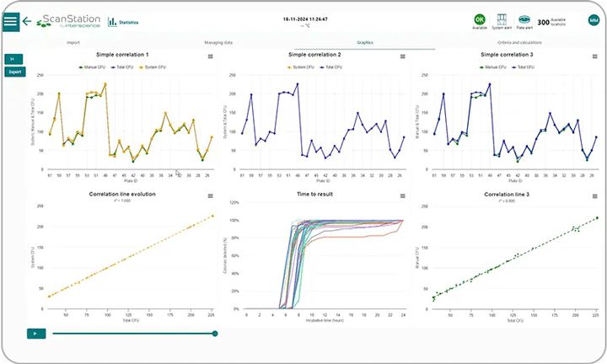Click the back arrow icon
The width and height of the screenshot is (607, 364).
[28, 21]
